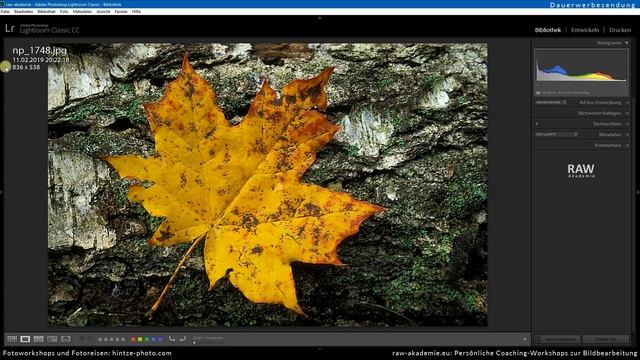Apply blue color label
Viewport: 640px width, 360px height.
pos(153,339)
